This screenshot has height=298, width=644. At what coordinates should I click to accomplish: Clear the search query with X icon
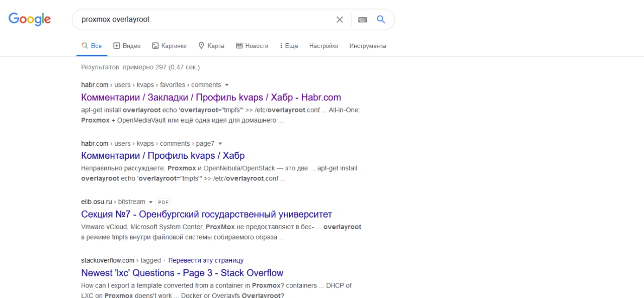pos(340,20)
